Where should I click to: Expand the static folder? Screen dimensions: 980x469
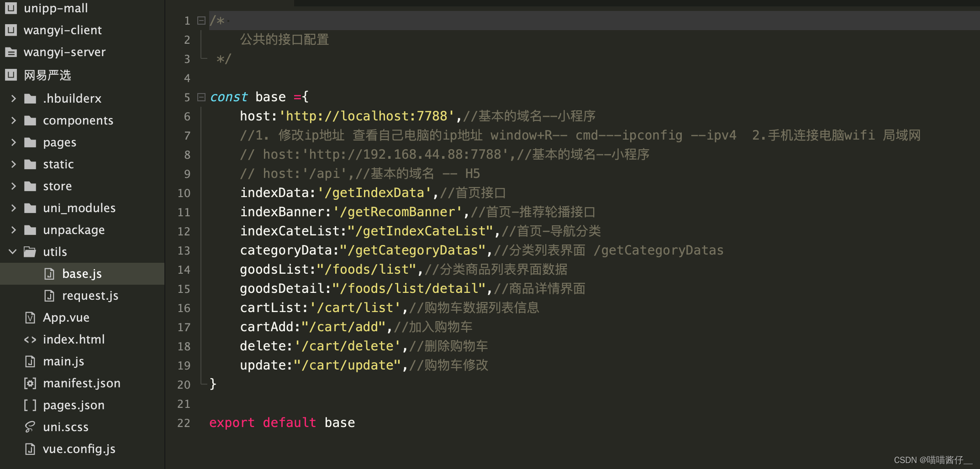[13, 164]
